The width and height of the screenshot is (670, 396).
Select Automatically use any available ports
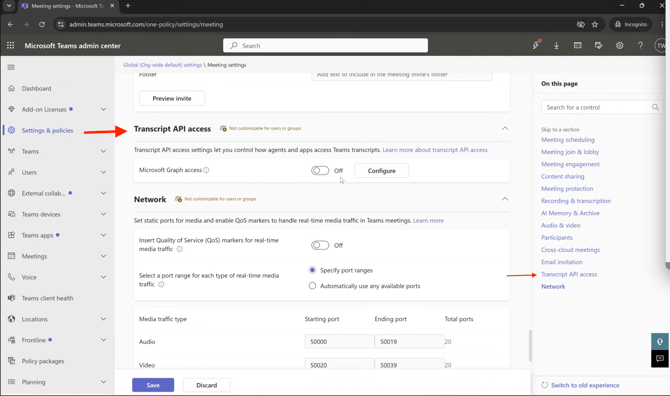(x=312, y=286)
